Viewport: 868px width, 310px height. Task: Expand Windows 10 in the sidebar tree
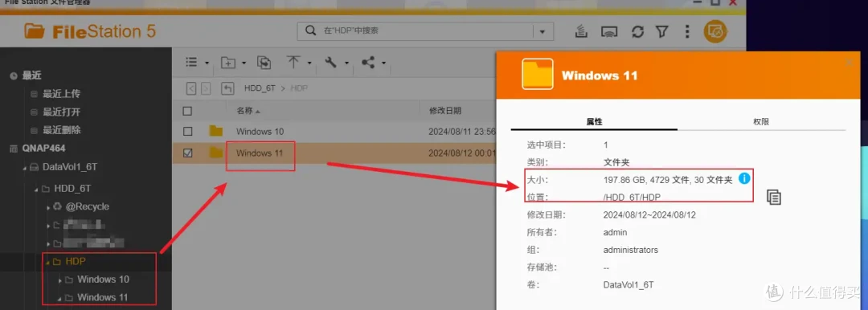[x=59, y=280]
